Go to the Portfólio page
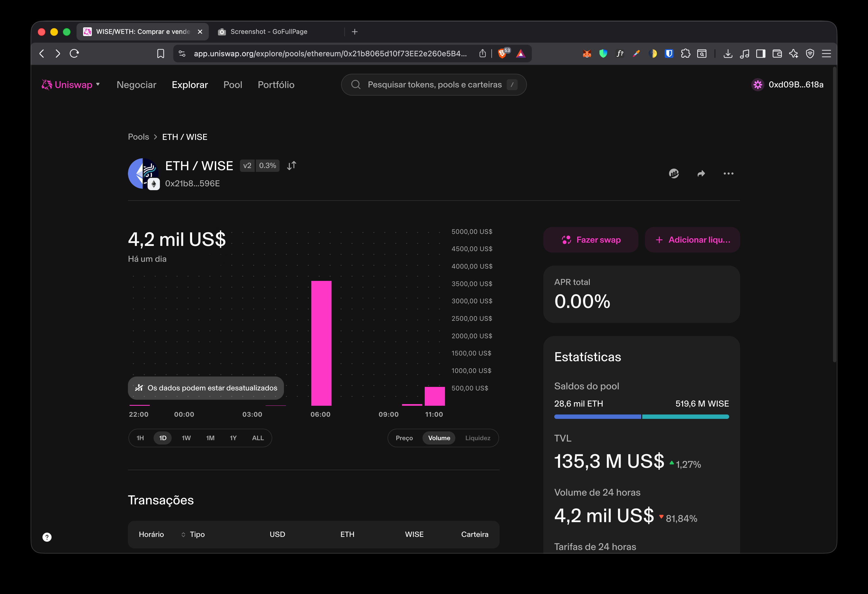 276,85
